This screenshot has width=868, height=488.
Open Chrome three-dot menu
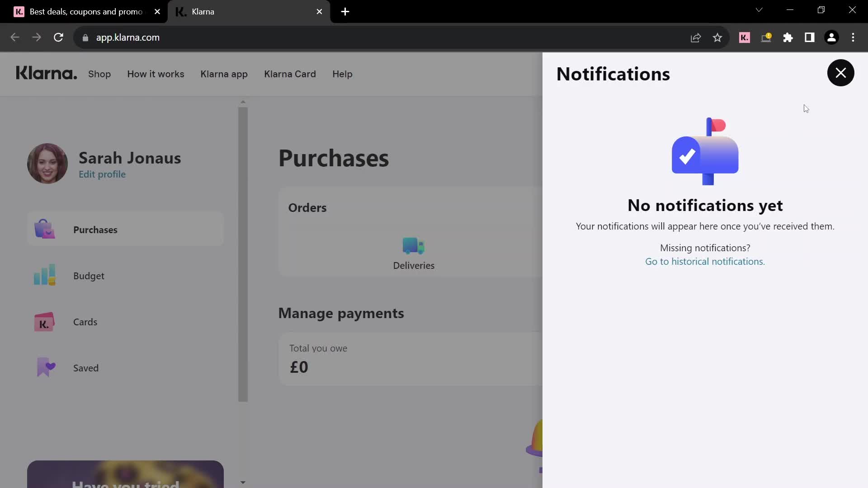pos(853,38)
